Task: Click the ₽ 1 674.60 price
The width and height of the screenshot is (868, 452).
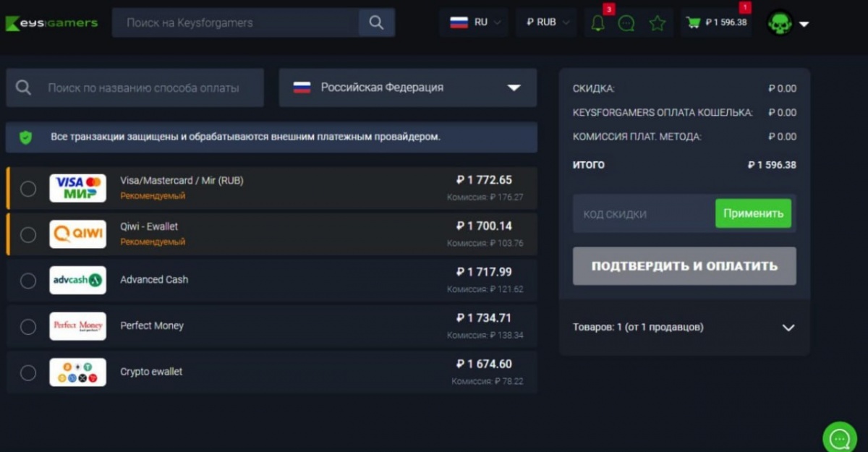Action: (x=484, y=364)
